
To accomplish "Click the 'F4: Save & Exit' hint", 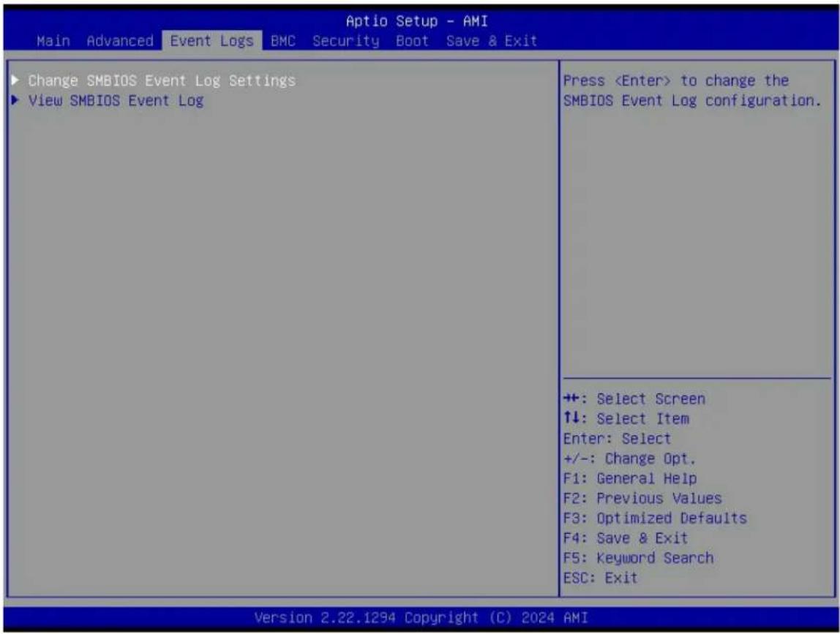I will 625,537.
